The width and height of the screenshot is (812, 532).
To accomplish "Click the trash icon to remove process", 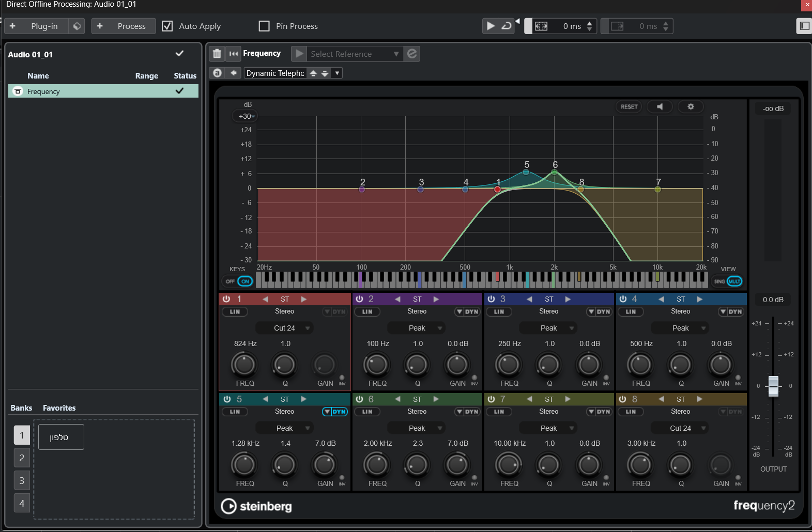I will [217, 54].
